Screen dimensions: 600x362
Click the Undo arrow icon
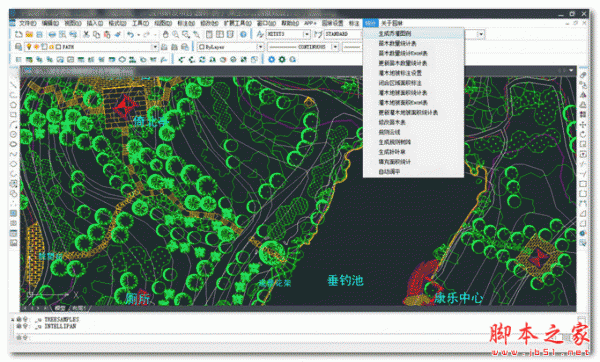(130, 34)
